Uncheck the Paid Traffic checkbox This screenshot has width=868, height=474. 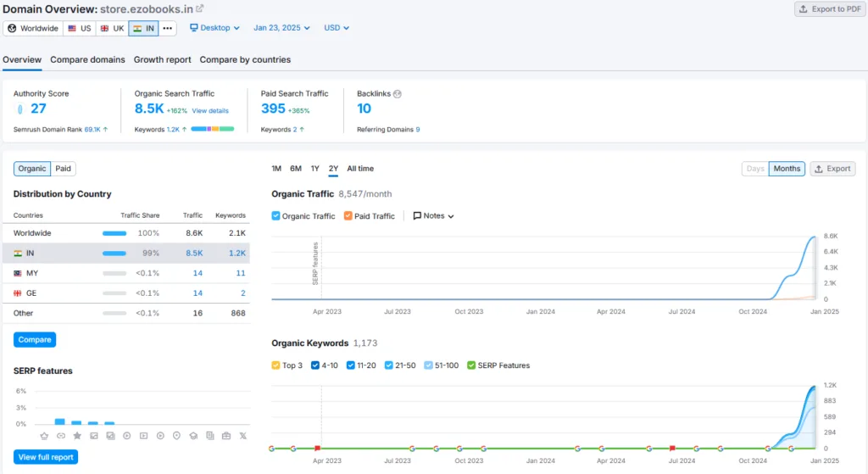[x=348, y=216]
